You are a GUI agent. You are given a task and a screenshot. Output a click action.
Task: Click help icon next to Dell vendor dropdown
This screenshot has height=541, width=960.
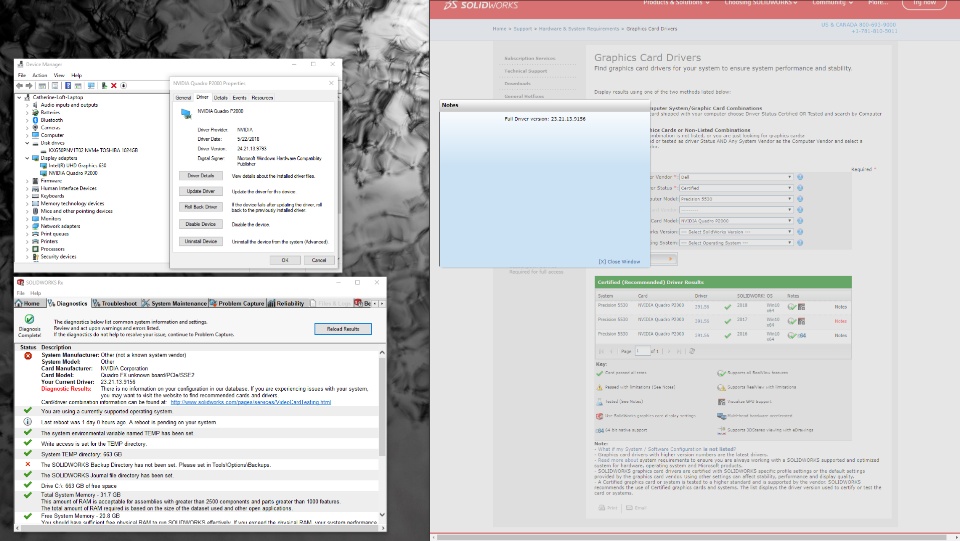coord(800,177)
